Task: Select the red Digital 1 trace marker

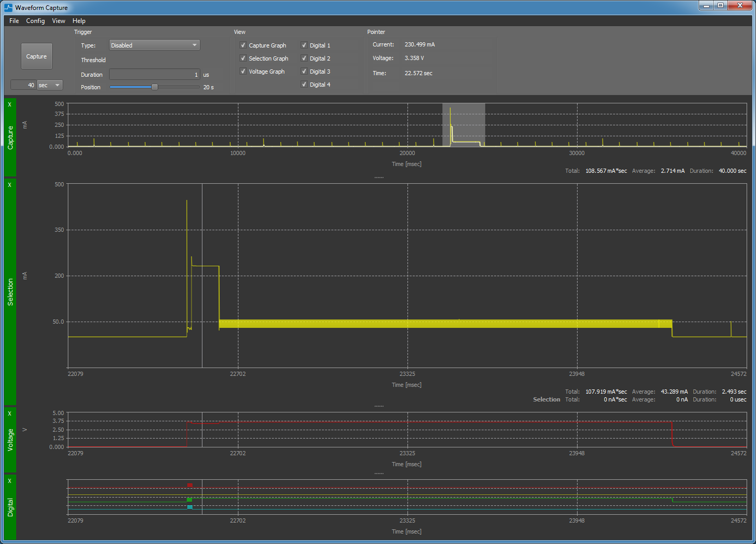Action: pyautogui.click(x=190, y=485)
